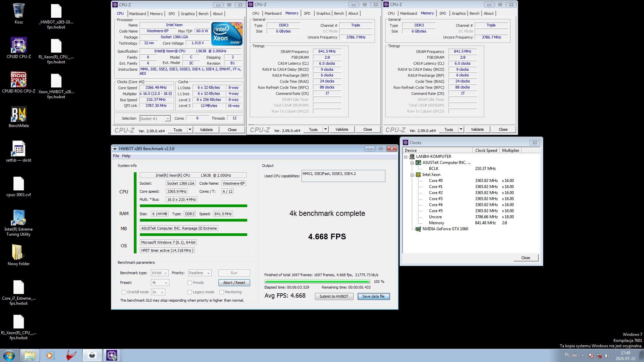Select the Core_i7_Extreme fps.hwbot file icon
The image size is (644, 362).
point(18,293)
